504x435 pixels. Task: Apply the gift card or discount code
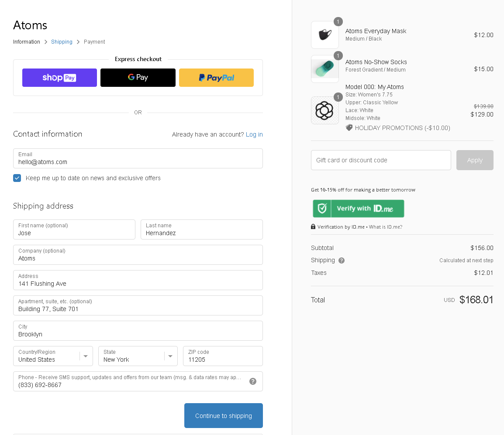coord(475,160)
